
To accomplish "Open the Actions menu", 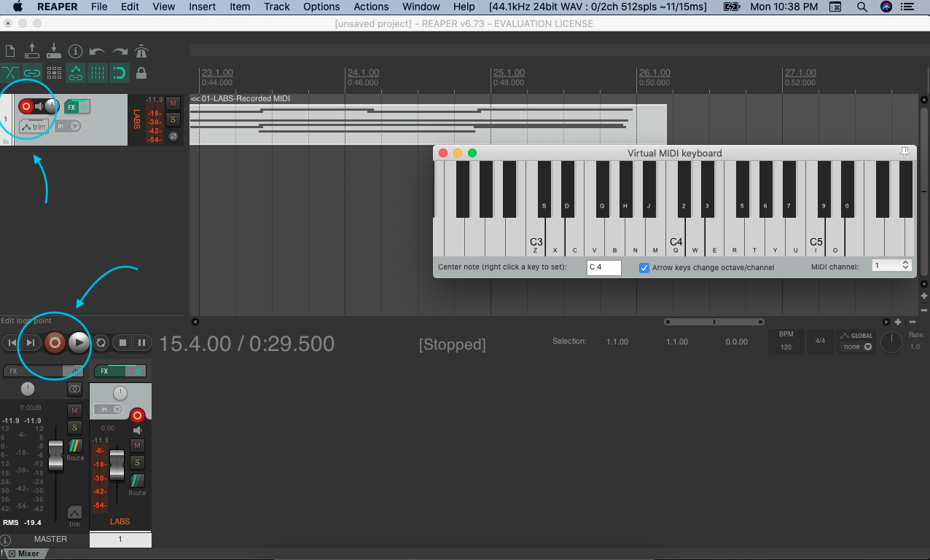I will 371,7.
